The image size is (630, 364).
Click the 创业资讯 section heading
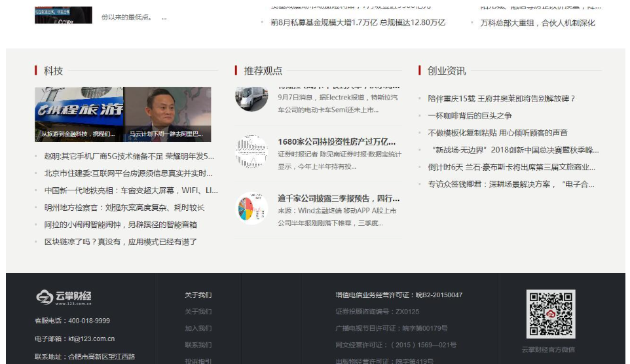pos(447,71)
